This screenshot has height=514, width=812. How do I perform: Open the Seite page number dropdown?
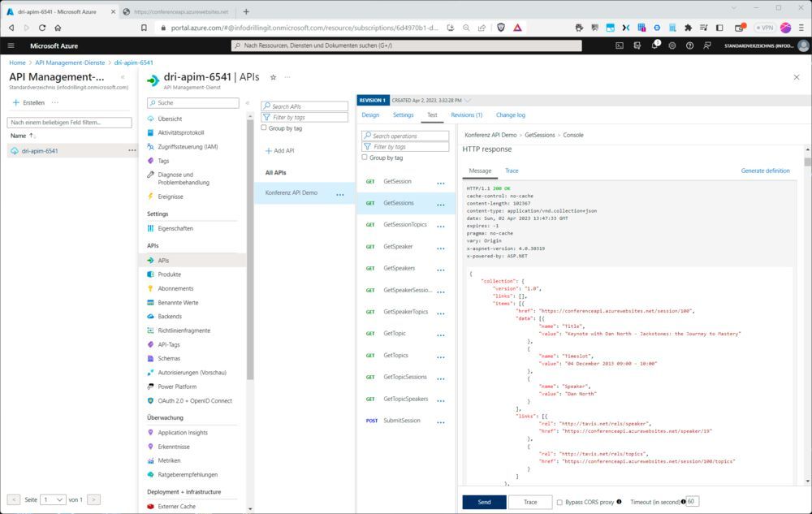[51, 499]
